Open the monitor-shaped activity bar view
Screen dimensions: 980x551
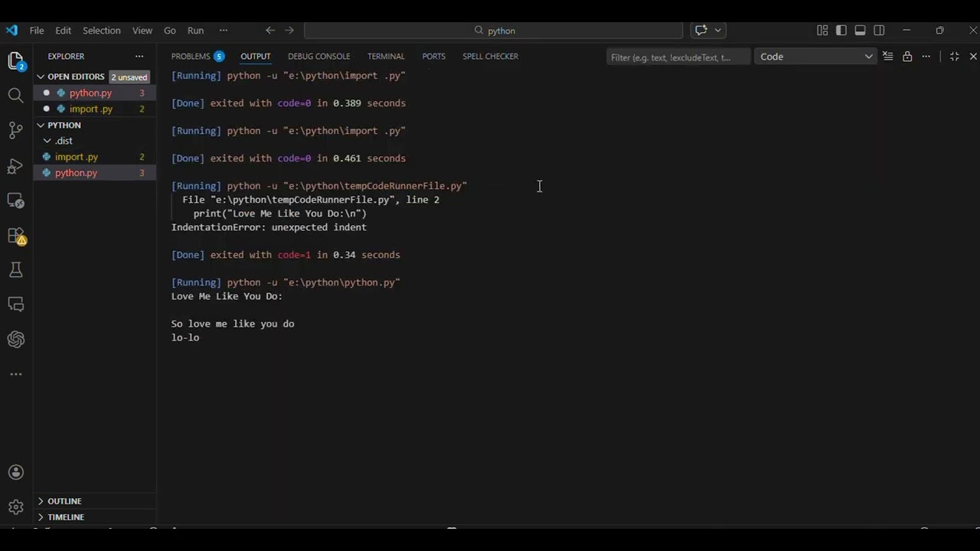(16, 305)
